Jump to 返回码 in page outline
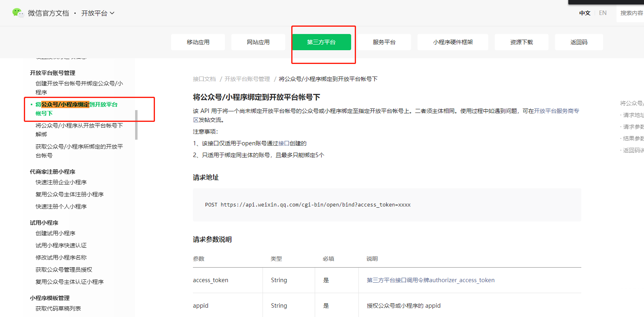This screenshot has height=317, width=644. point(633,150)
